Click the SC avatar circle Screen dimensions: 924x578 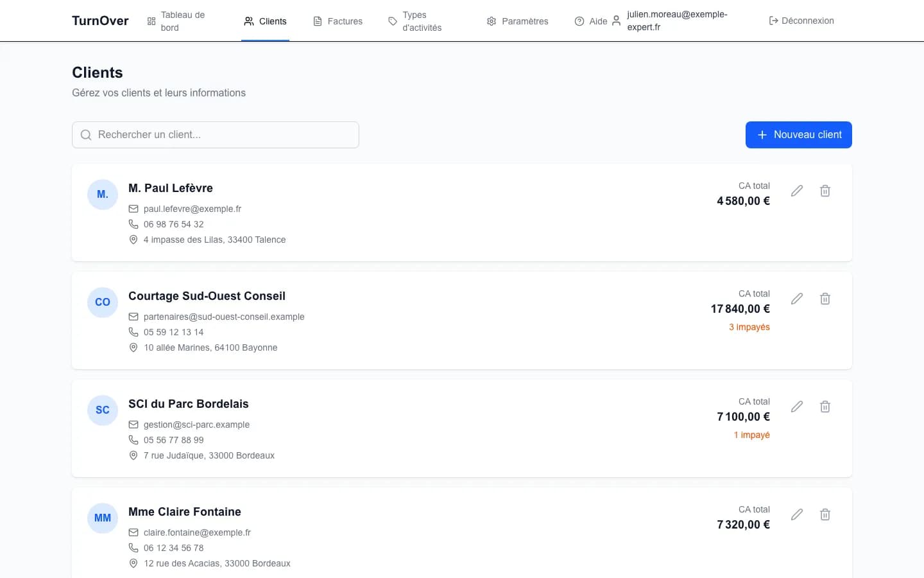click(x=103, y=410)
